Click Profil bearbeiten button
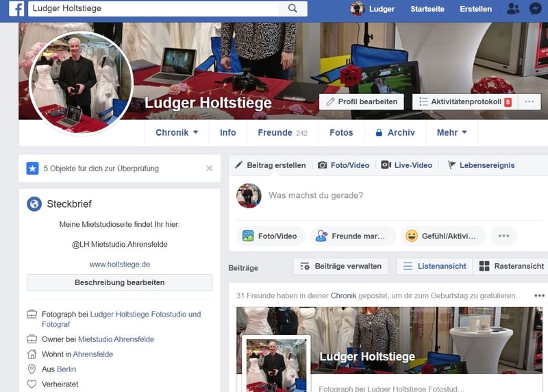Screen dimensions: 548x392 click(x=361, y=101)
